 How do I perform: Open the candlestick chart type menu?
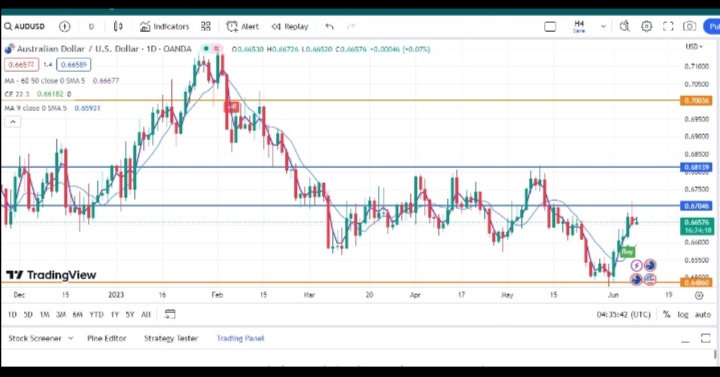coord(118,27)
